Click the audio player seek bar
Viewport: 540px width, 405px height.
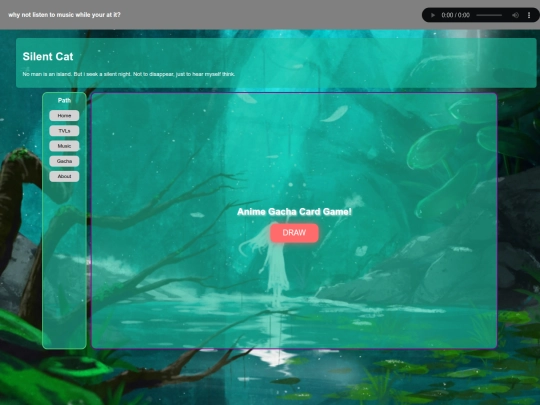[489, 15]
